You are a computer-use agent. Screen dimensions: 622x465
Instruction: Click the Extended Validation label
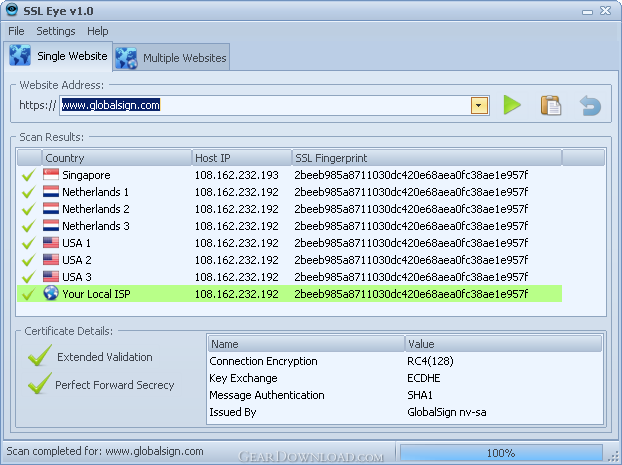105,357
